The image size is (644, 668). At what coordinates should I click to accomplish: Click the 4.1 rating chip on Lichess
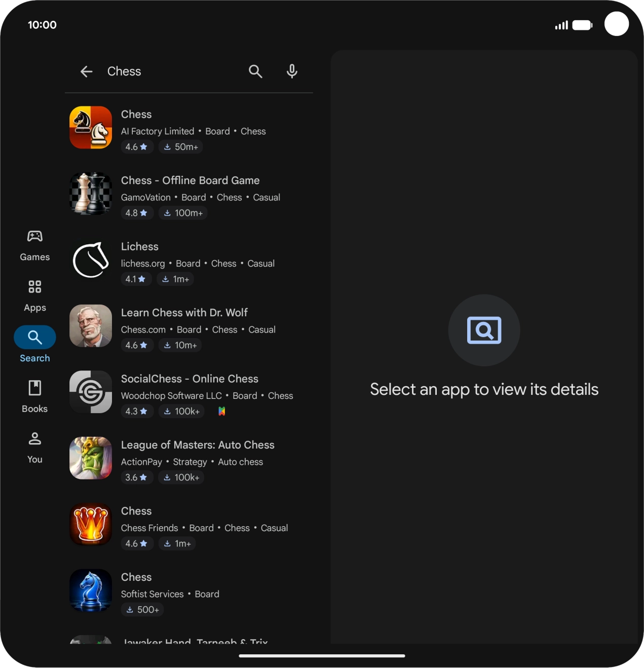click(x=136, y=279)
